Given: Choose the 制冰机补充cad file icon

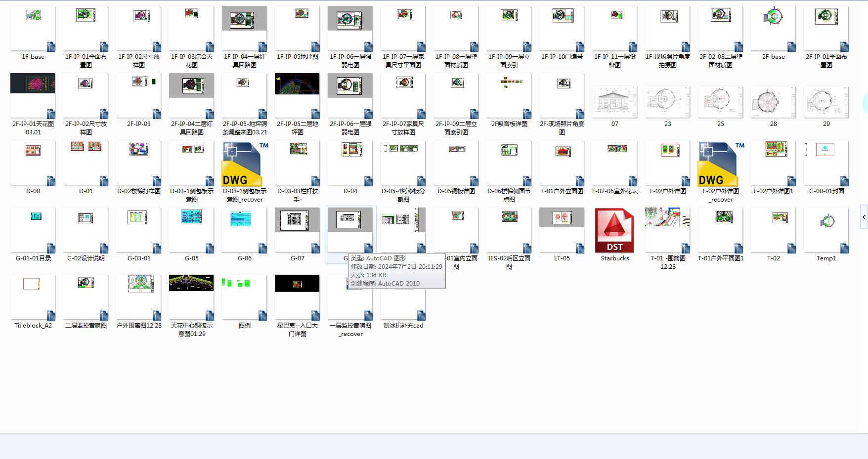Looking at the screenshot, I should coord(403,297).
